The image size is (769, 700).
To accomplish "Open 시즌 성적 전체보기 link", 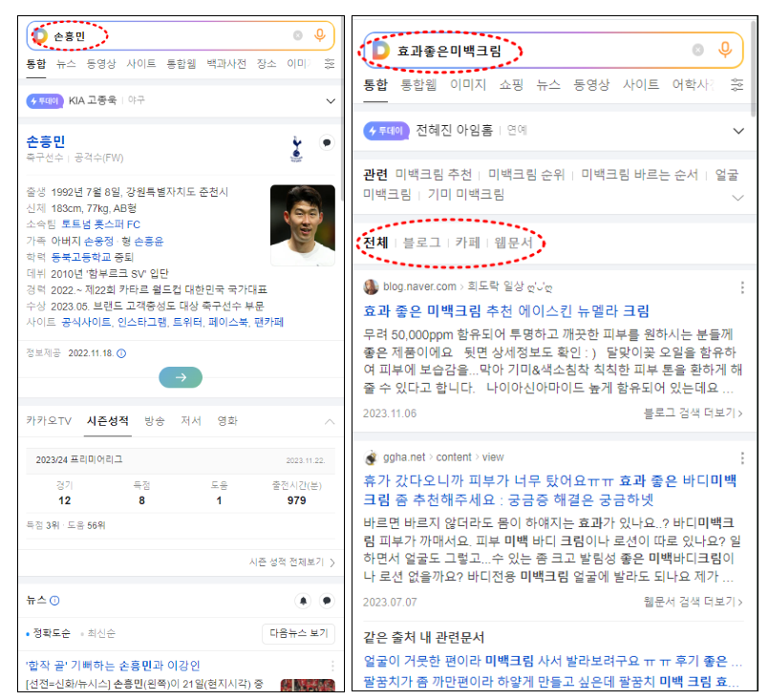I will 292,562.
